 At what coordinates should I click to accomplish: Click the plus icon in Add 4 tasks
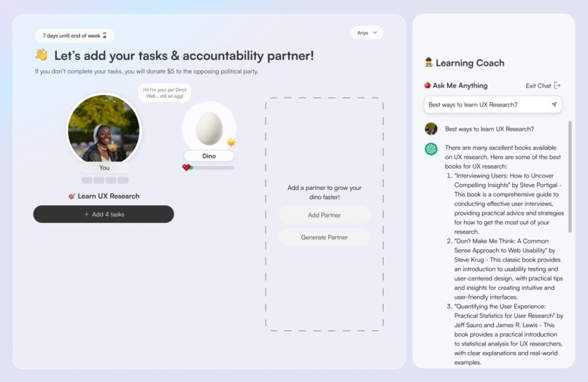tap(87, 214)
